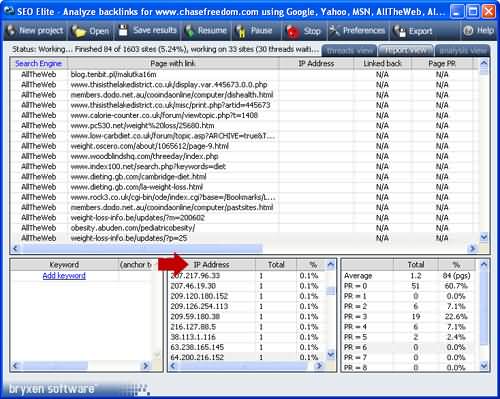Open a saved project via Open folder icon
Screen dimensions: 500x399
click(79, 31)
